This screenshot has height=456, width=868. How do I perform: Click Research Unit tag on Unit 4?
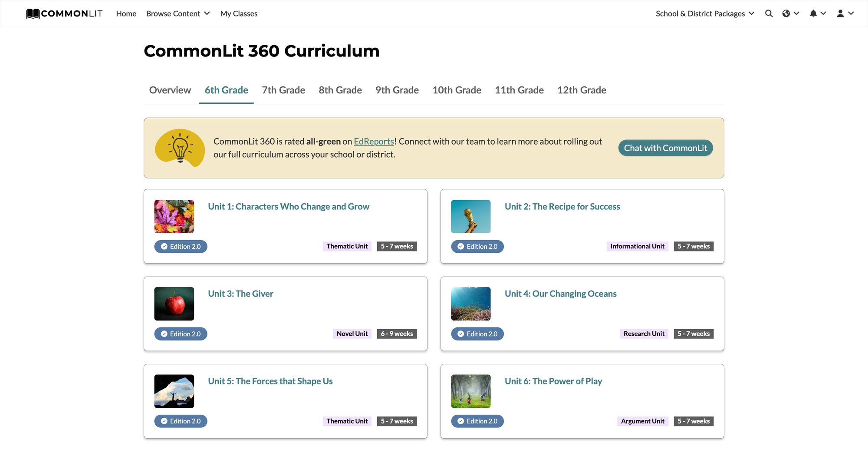click(644, 334)
